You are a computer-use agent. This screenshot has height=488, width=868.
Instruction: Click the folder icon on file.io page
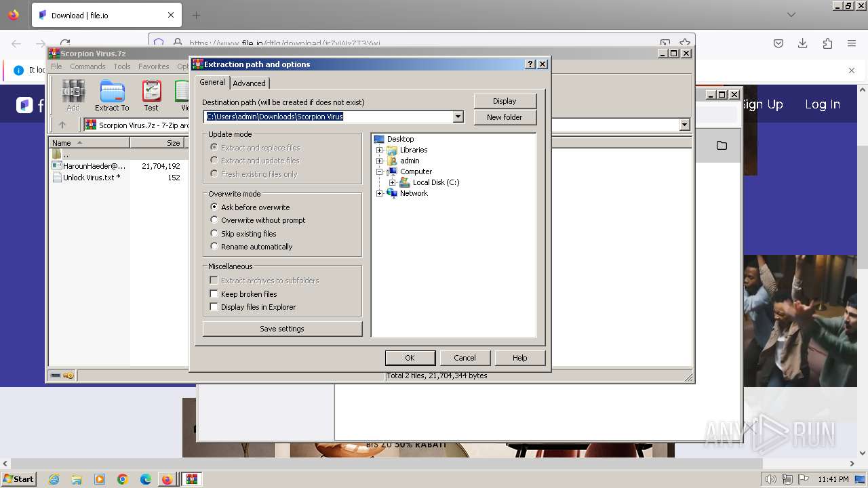click(722, 146)
